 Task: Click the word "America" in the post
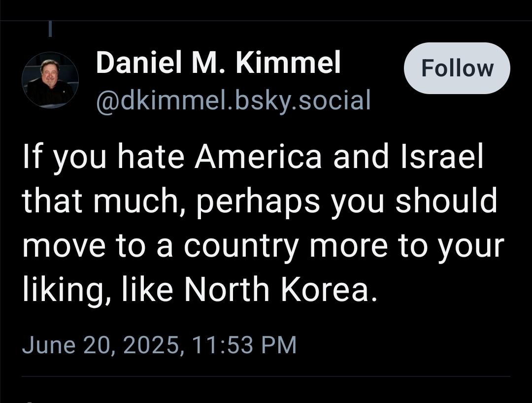[259, 156]
